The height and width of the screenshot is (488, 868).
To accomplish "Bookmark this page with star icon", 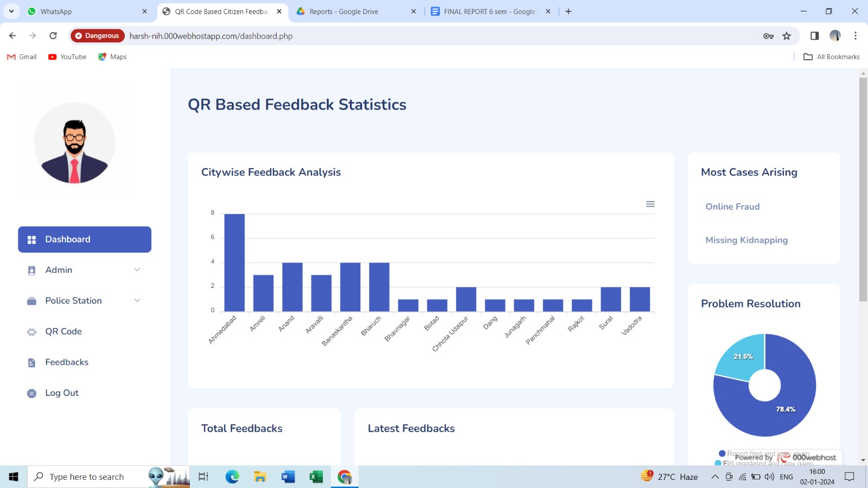I will pyautogui.click(x=787, y=36).
